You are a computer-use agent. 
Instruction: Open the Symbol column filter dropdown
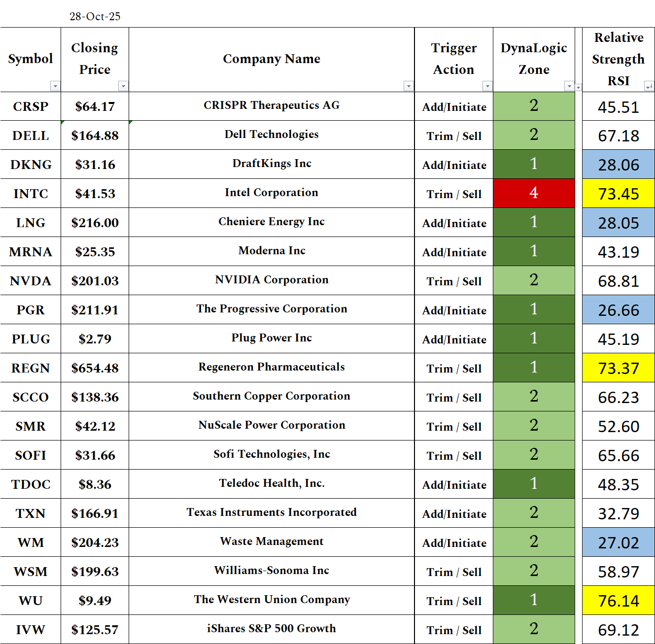55,86
